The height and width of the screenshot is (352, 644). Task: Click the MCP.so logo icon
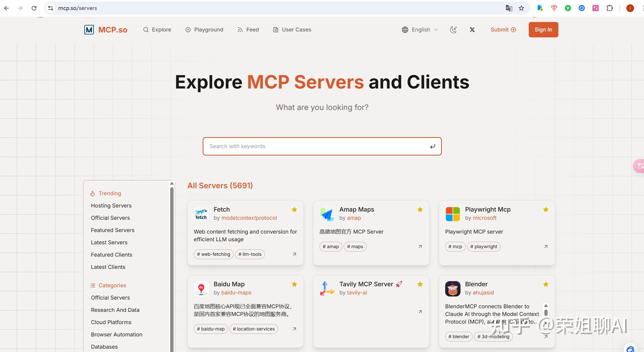tap(89, 29)
